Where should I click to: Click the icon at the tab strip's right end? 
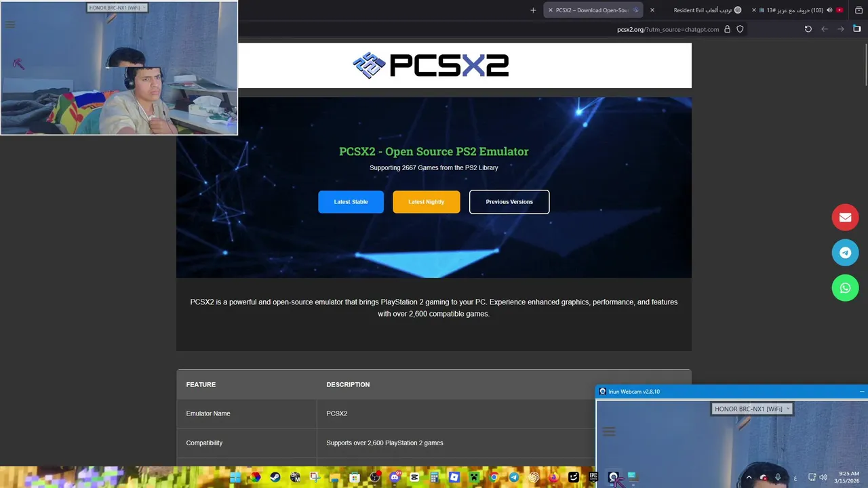tap(859, 10)
